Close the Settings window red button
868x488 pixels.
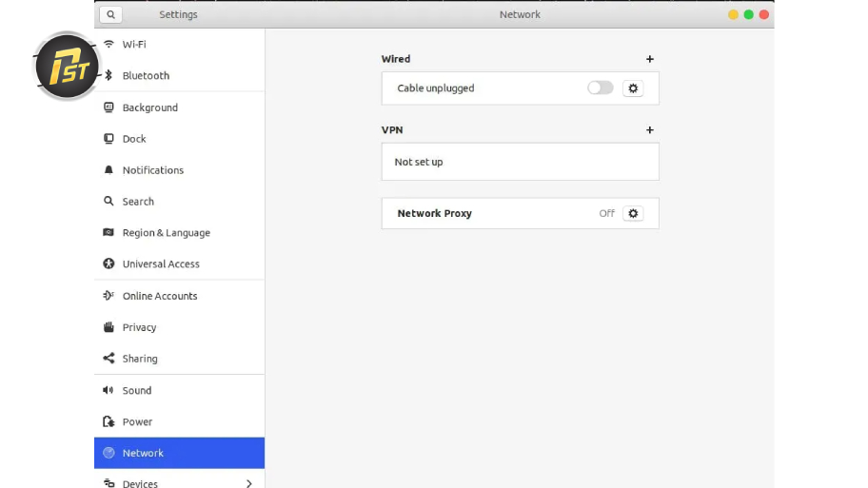764,15
